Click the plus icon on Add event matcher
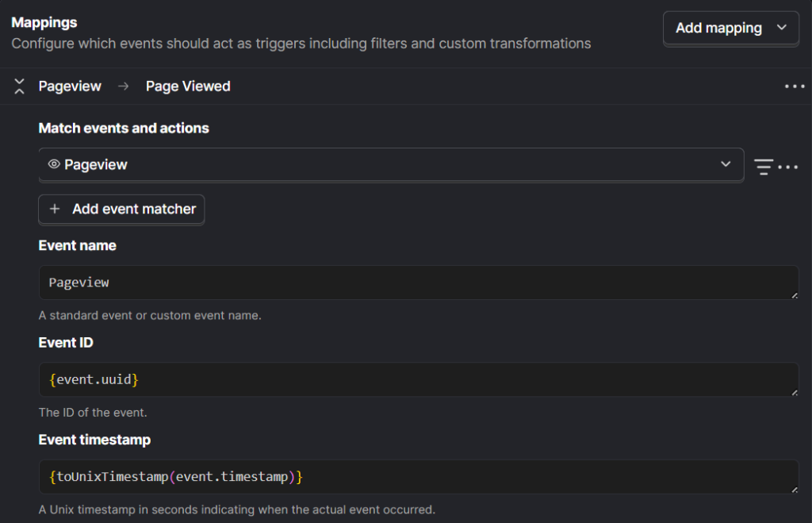812x523 pixels. pos(55,210)
